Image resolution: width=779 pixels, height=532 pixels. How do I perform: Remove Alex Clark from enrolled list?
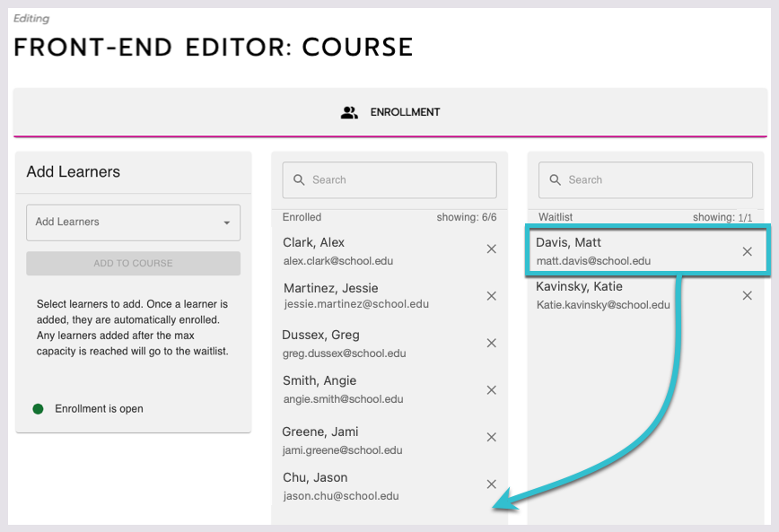click(491, 249)
